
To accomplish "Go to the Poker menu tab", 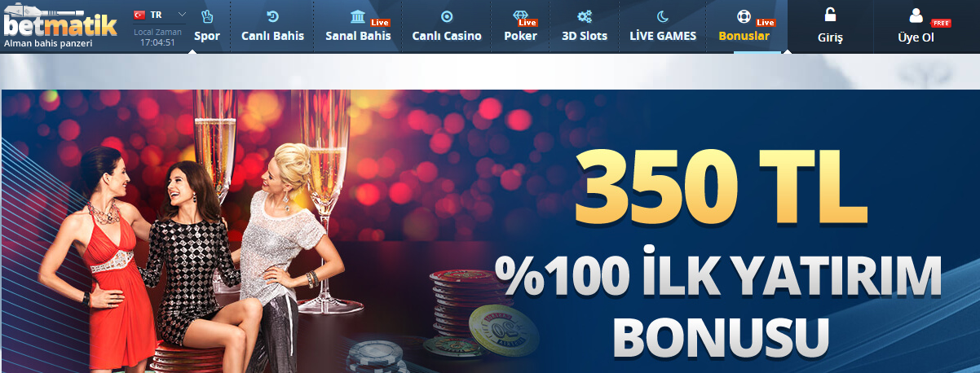I will click(520, 36).
